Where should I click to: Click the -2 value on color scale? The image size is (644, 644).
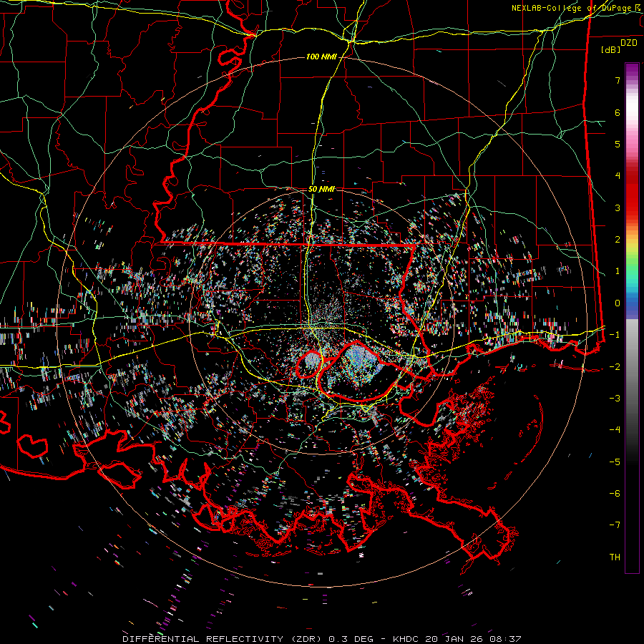pos(615,367)
